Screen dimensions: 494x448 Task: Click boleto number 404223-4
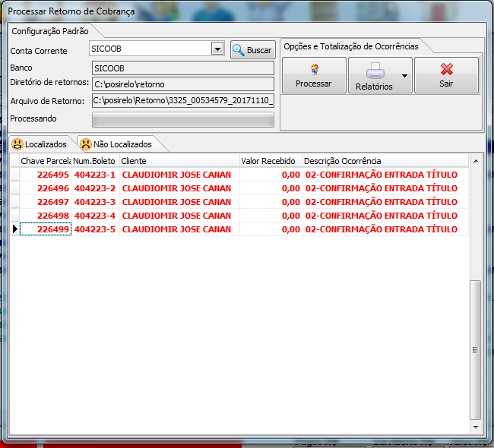tap(96, 216)
